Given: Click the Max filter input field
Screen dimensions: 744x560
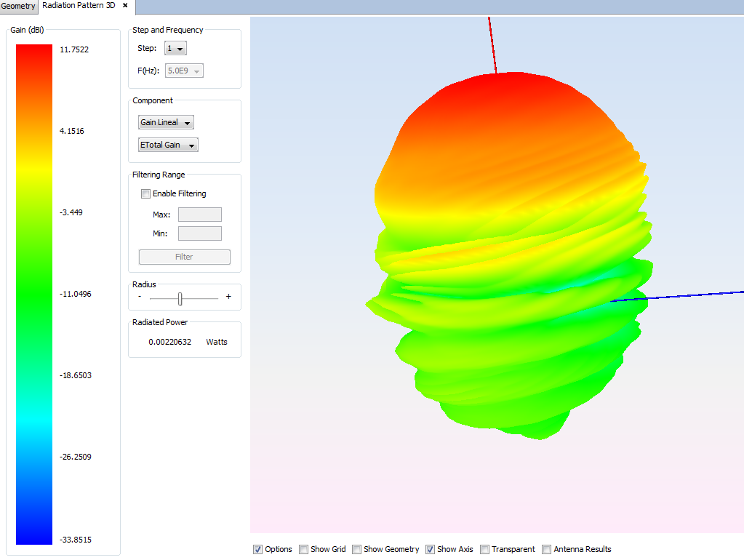Looking at the screenshot, I should [x=199, y=215].
